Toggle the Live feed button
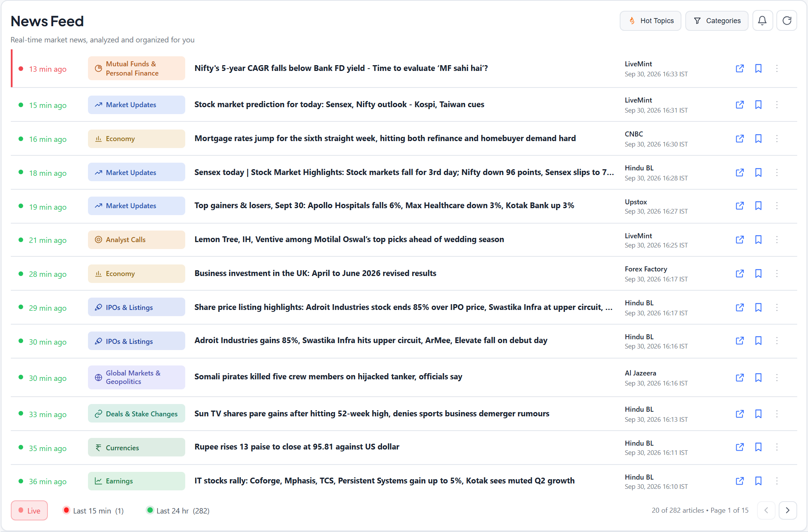The image size is (808, 532). click(29, 510)
